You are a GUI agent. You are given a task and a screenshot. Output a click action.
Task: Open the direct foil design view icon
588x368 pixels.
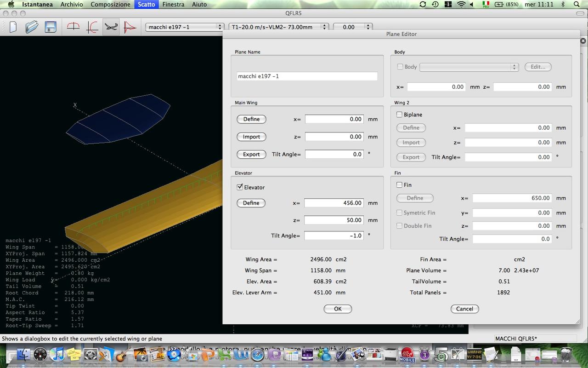[73, 27]
